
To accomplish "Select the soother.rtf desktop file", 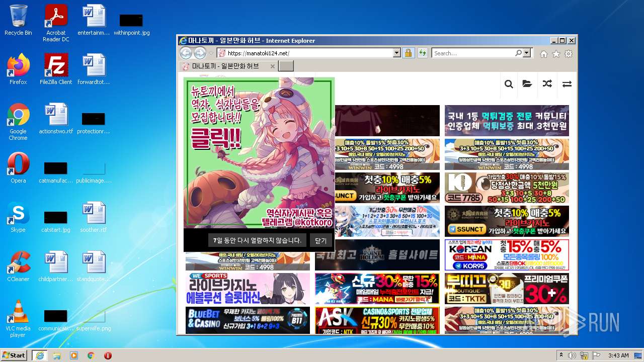I will pyautogui.click(x=94, y=217).
